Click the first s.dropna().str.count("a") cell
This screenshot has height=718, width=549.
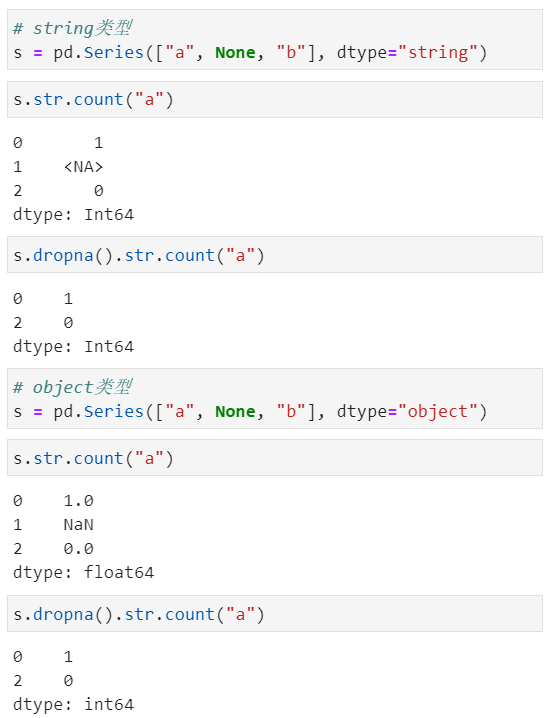(x=275, y=255)
